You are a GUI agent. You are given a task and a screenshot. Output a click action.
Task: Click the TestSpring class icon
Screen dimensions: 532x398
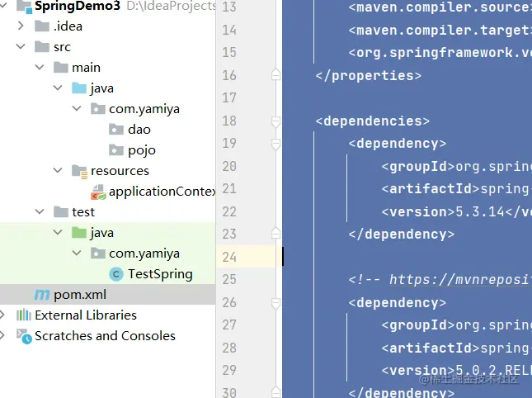pyautogui.click(x=116, y=274)
